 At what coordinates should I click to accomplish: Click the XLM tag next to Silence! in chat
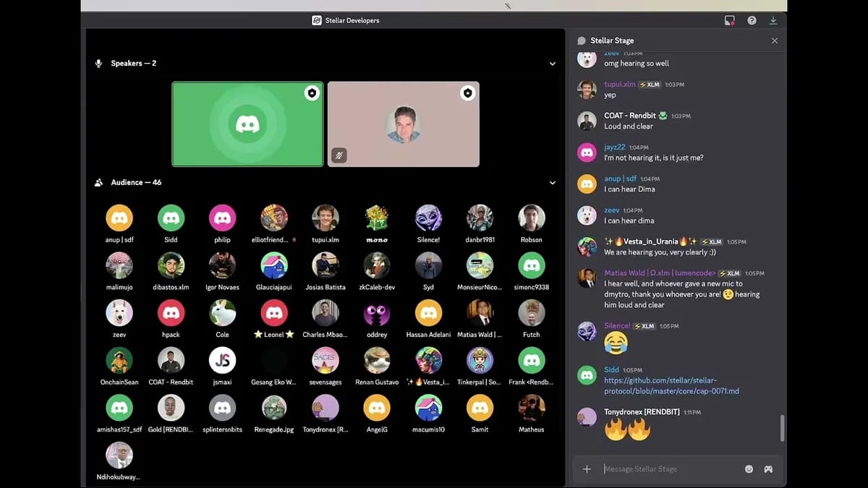pyautogui.click(x=645, y=326)
